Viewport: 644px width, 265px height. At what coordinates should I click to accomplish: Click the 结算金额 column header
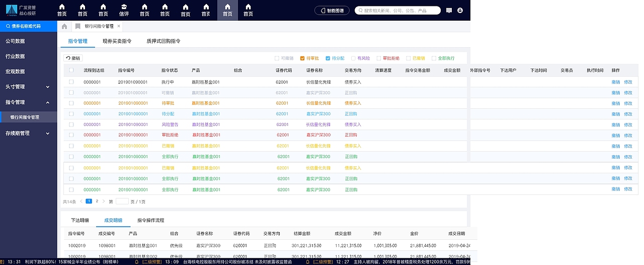[302, 234]
